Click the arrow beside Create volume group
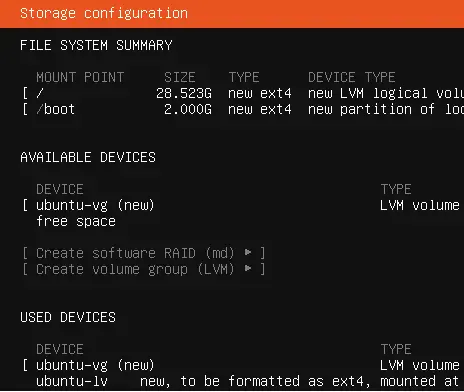Screen dimensions: 464x392 (248, 269)
